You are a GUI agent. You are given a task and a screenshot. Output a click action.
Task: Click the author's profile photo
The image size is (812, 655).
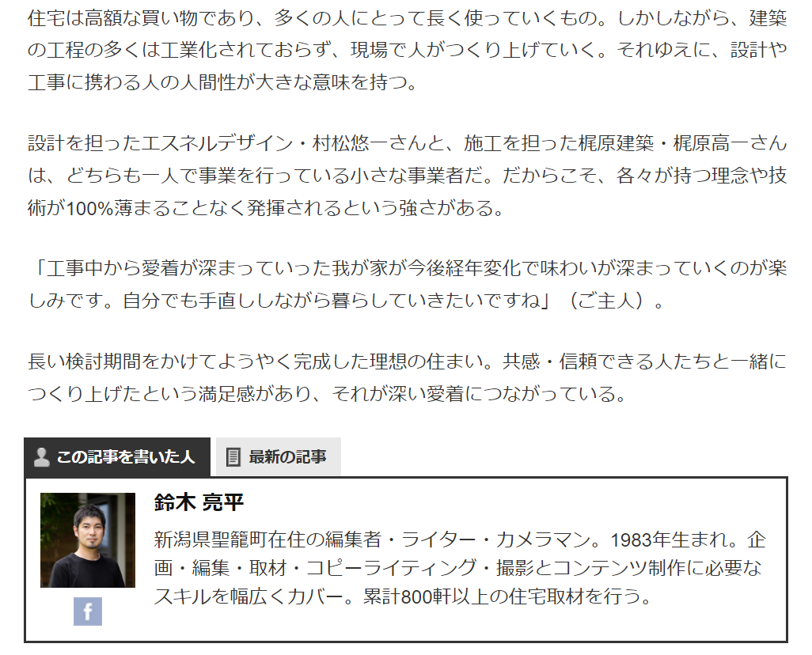pos(88,540)
